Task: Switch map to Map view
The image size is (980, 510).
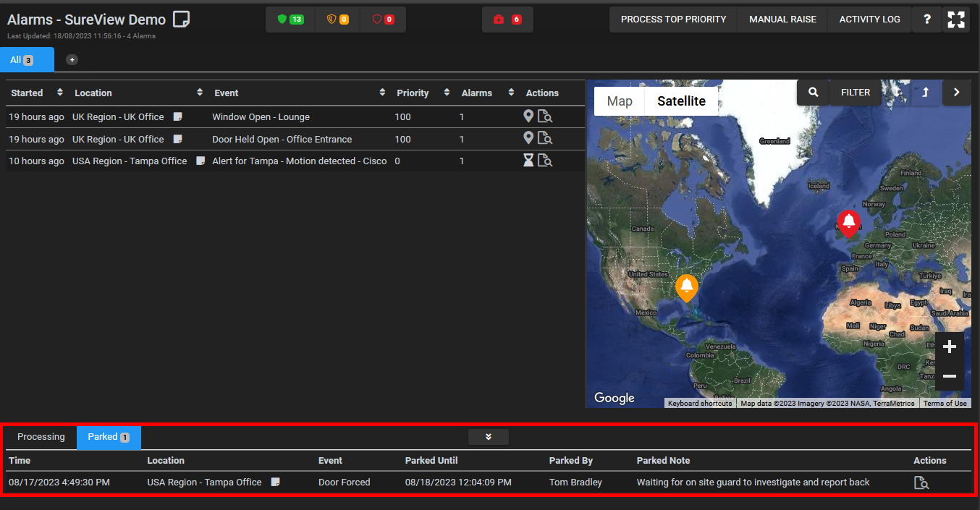Action: click(x=620, y=101)
